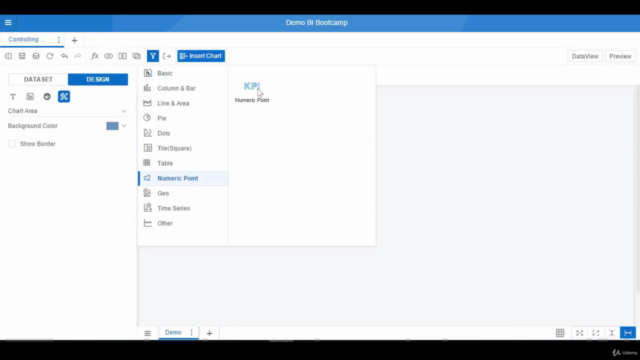Click the save icon in the toolbar
Viewport: 640px width, 360px height.
coord(22,56)
